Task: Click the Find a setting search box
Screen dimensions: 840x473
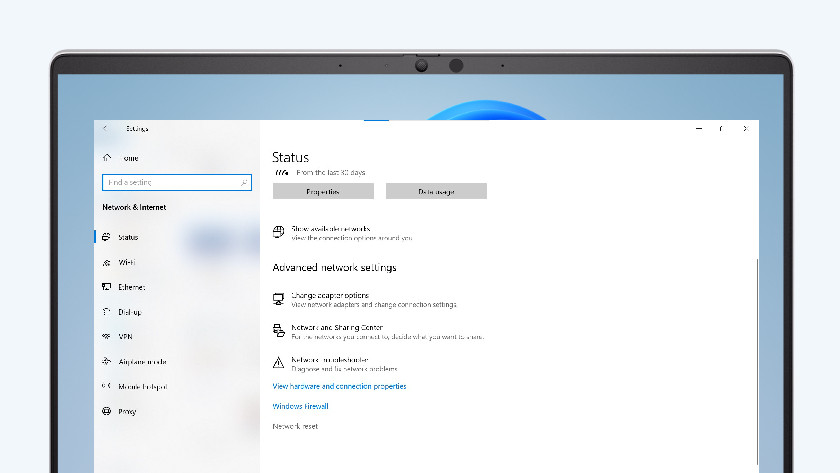Action: [170, 183]
